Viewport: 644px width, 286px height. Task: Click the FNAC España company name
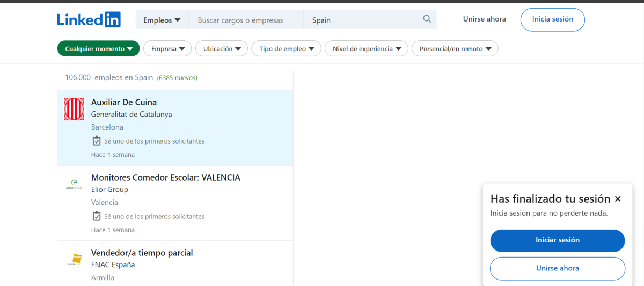coord(113,264)
